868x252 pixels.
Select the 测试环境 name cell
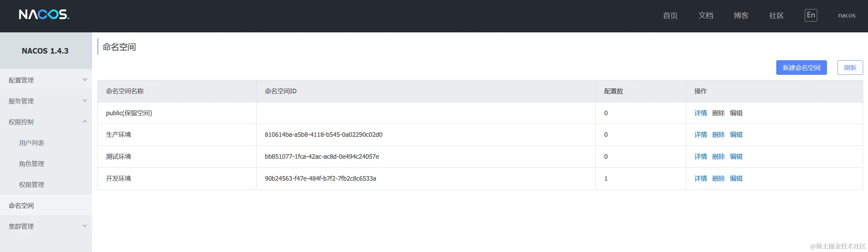point(177,157)
